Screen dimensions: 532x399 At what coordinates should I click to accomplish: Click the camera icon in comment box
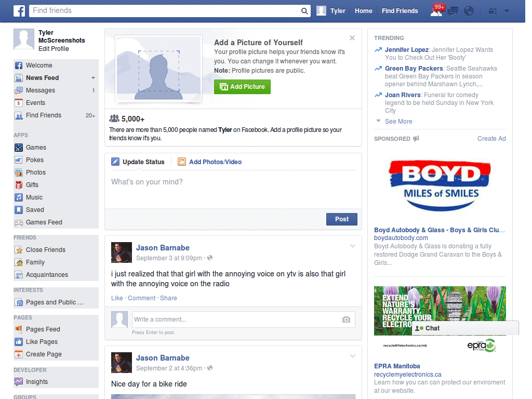point(346,320)
